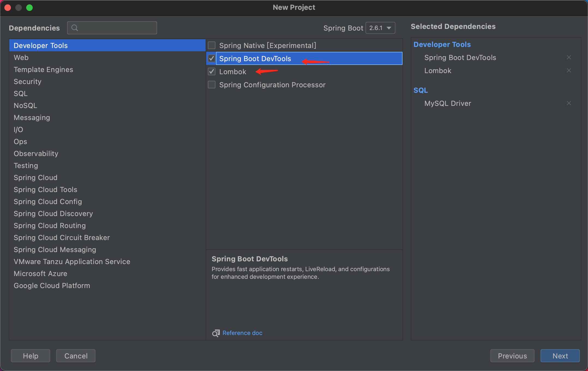Check Spring Native [Experimental] checkbox
Viewport: 588px width, 371px height.
(212, 46)
